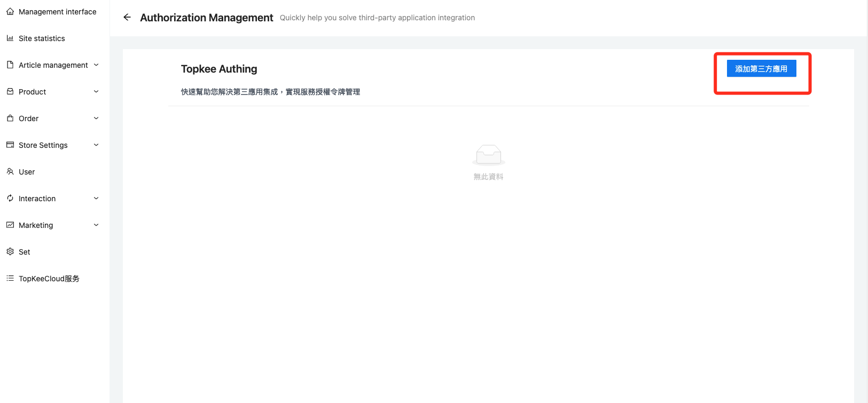Click the Product box icon in sidebar
The width and height of the screenshot is (868, 403).
pyautogui.click(x=10, y=91)
